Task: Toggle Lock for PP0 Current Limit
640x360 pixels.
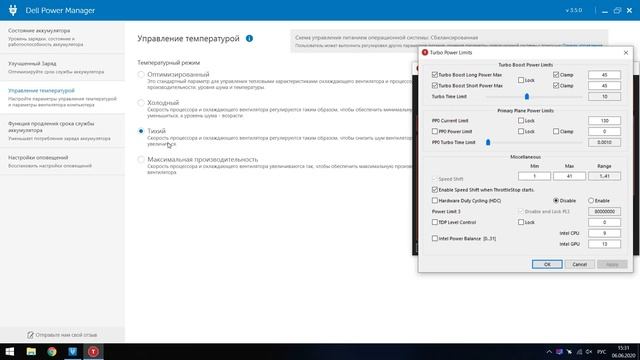Action: coord(521,120)
